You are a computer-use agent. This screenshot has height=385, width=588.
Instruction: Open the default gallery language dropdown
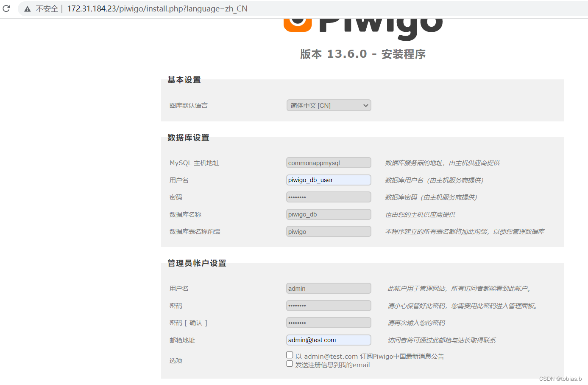coord(329,105)
